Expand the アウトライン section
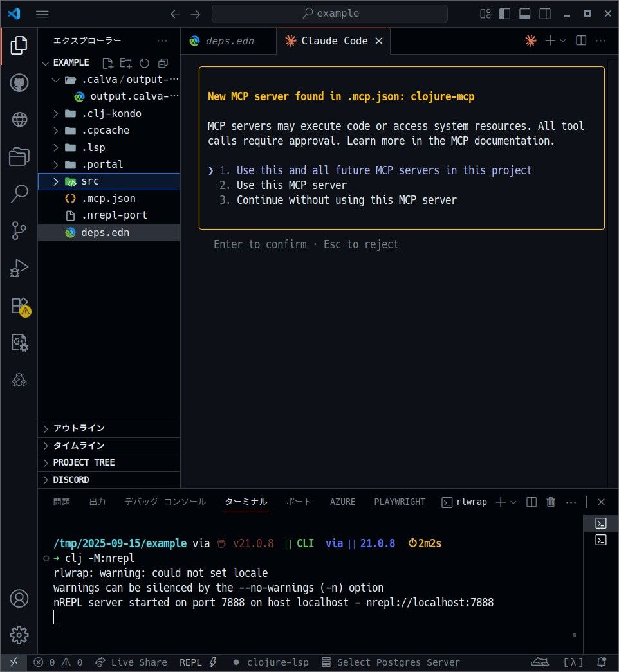Image resolution: width=619 pixels, height=672 pixels. 109,428
